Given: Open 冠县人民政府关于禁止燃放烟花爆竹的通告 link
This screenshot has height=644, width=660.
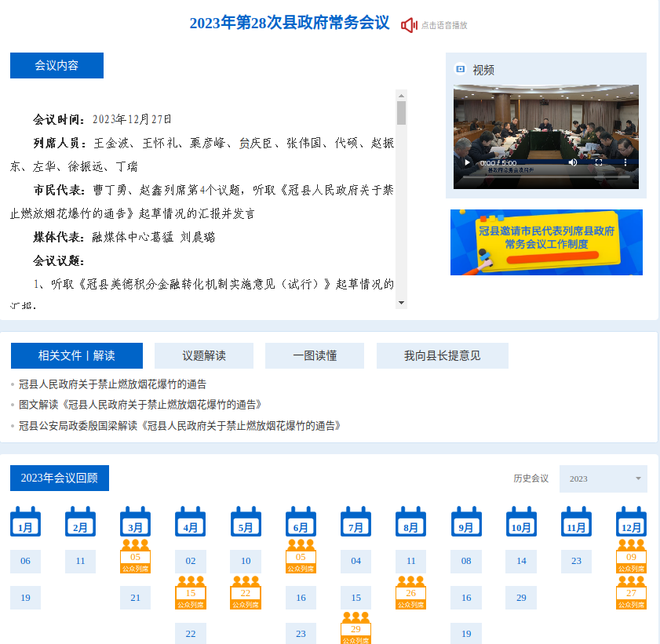Looking at the screenshot, I should pyautogui.click(x=112, y=384).
